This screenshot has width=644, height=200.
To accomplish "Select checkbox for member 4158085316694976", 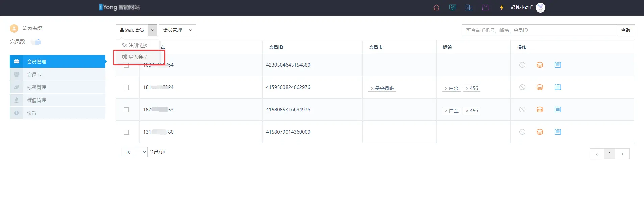I will click(126, 110).
